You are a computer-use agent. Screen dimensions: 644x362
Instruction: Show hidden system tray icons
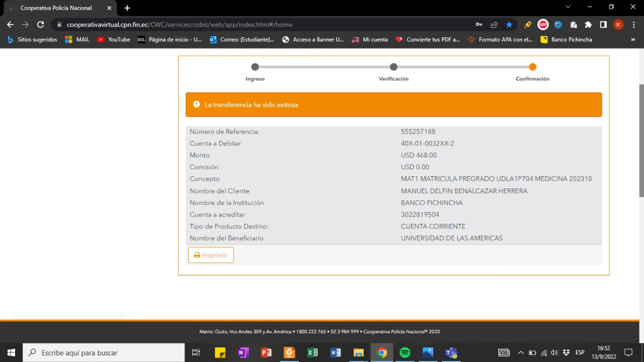click(x=521, y=352)
